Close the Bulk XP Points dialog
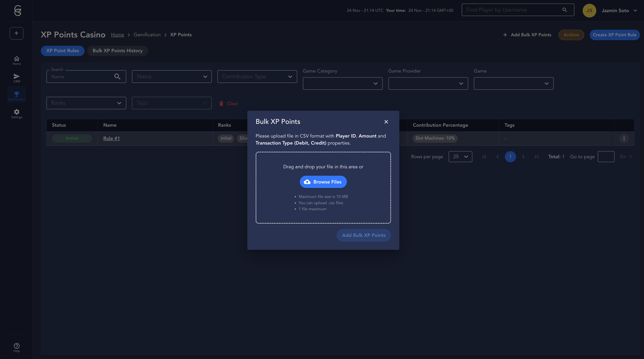Image resolution: width=644 pixels, height=359 pixels. point(386,122)
